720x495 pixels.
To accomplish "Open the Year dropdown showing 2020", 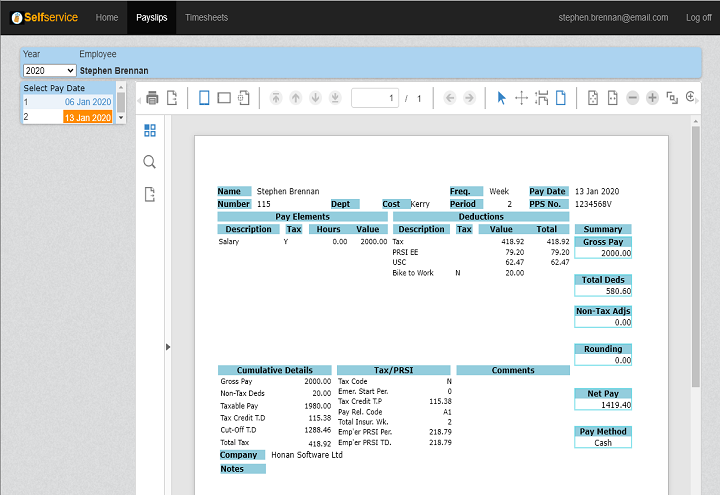I will (49, 71).
